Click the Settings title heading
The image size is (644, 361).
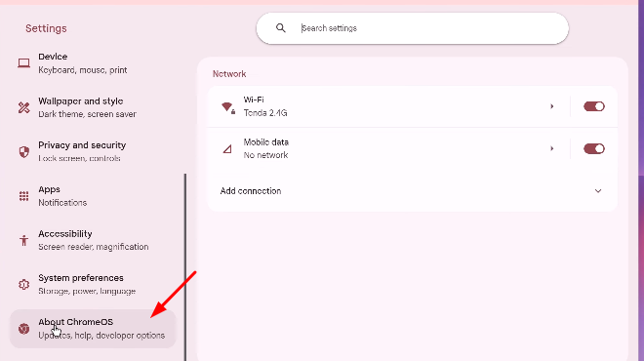pos(46,28)
